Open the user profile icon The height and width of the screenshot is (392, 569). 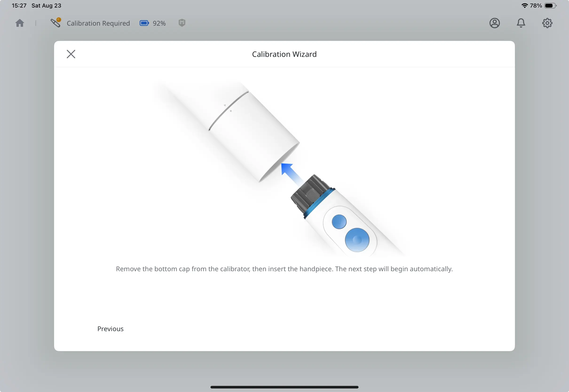coord(494,23)
